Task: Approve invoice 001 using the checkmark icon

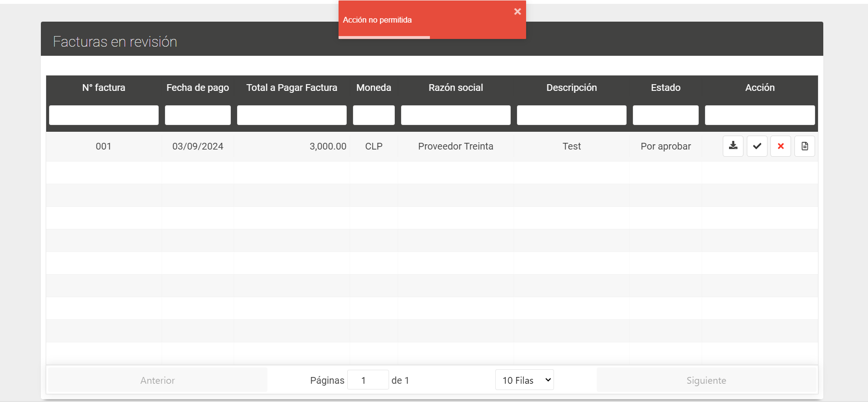Action: coord(757,146)
